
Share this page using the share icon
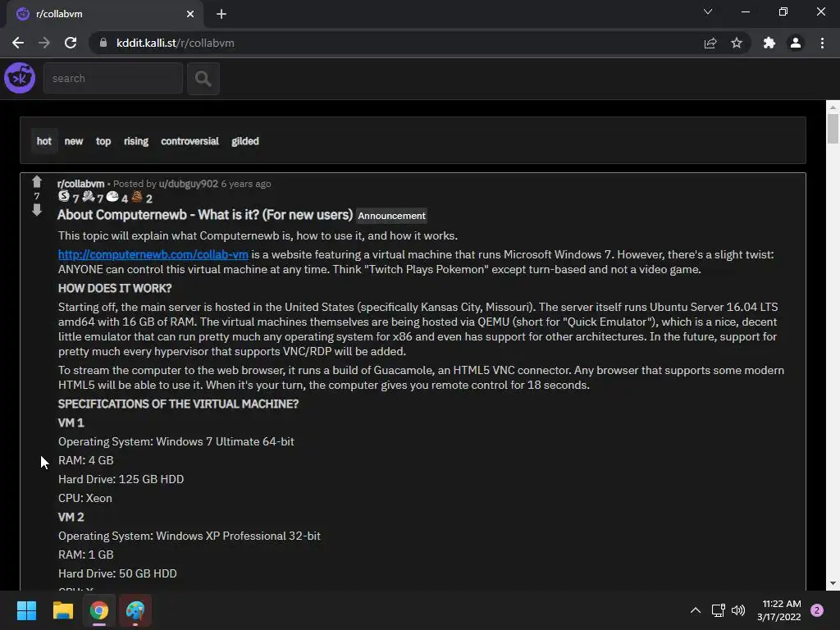tap(710, 43)
